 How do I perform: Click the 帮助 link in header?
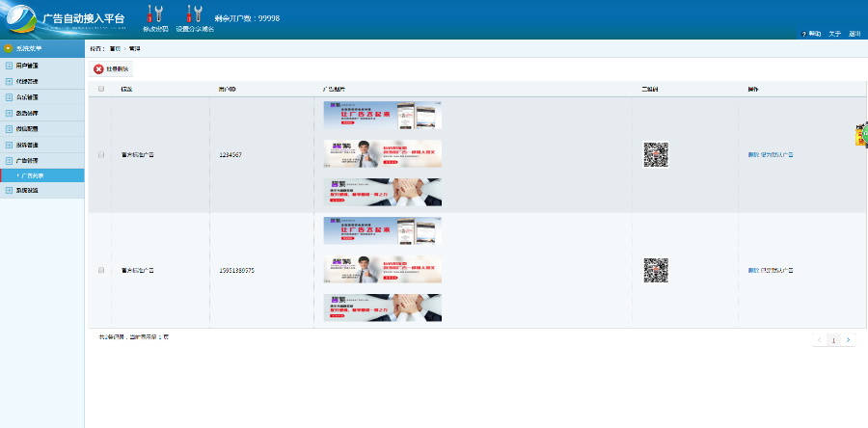(814, 34)
